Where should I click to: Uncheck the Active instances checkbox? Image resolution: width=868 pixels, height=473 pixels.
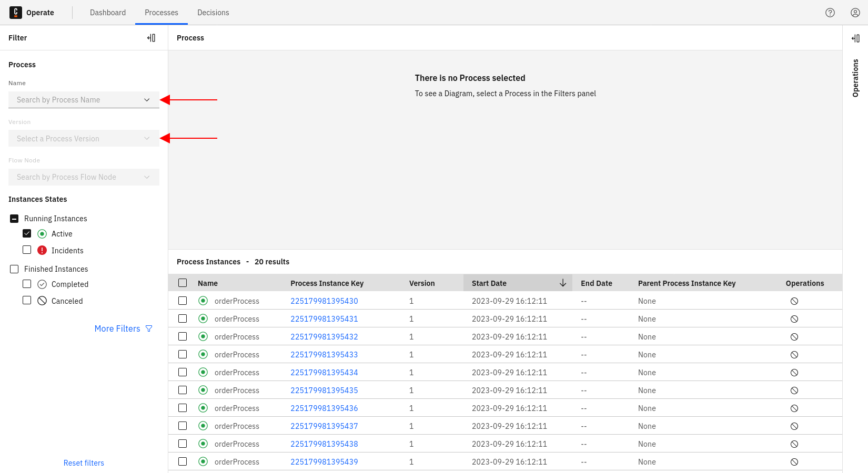click(x=27, y=233)
